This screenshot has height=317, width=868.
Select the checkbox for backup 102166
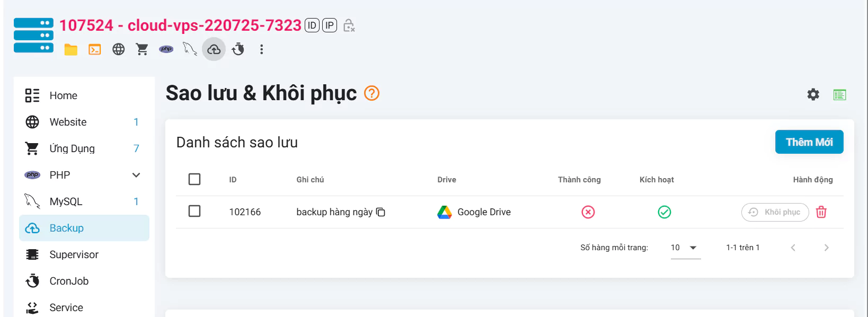click(194, 212)
